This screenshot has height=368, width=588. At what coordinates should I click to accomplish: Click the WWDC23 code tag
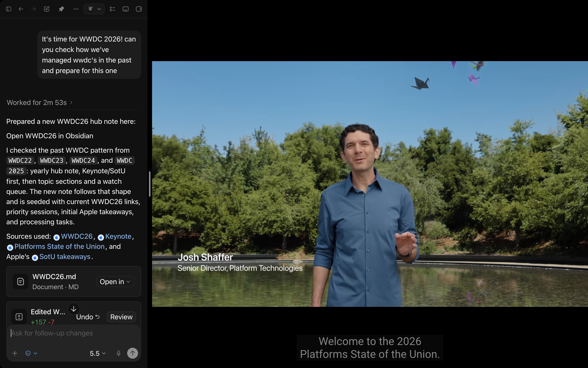[52, 161]
